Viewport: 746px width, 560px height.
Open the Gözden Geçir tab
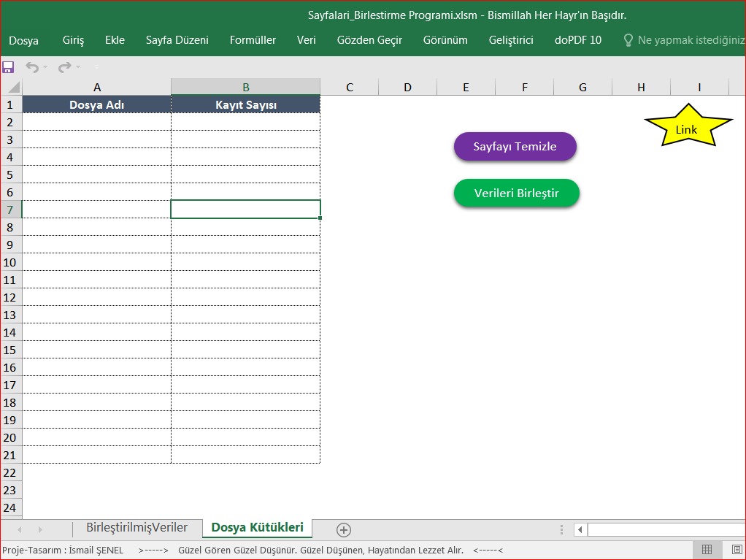(x=369, y=40)
